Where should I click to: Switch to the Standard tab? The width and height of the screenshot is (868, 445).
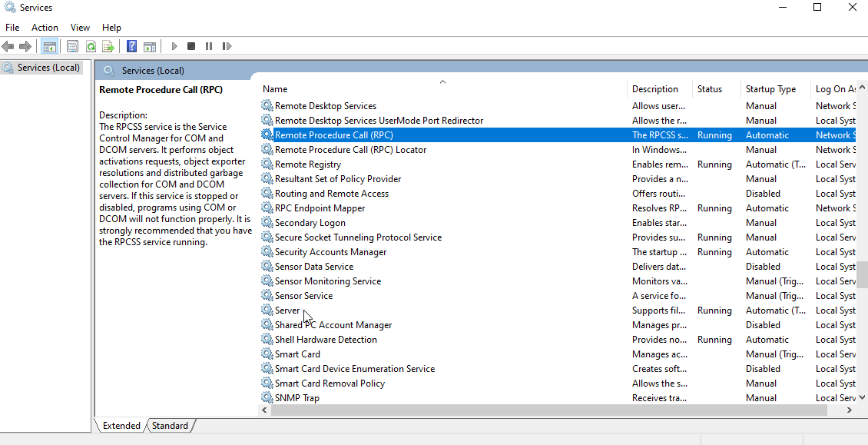pos(170,426)
